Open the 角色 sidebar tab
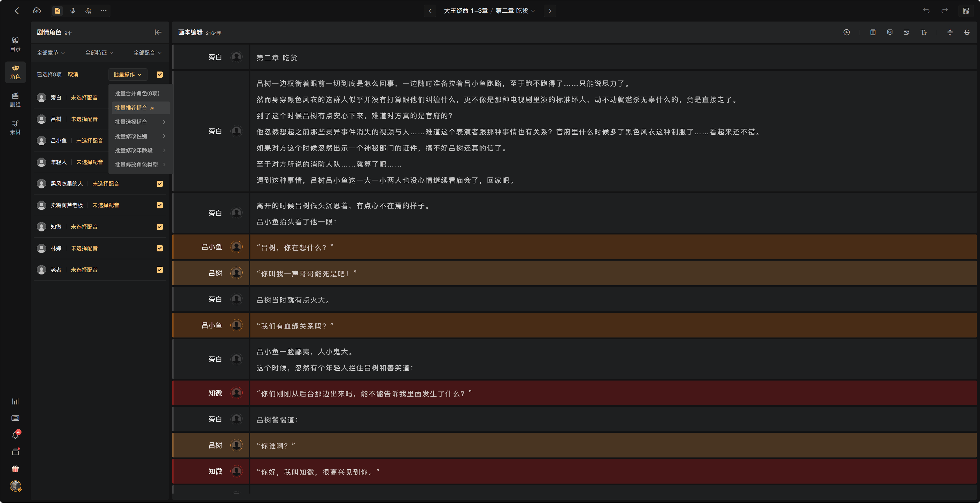The width and height of the screenshot is (980, 503). pos(15,72)
